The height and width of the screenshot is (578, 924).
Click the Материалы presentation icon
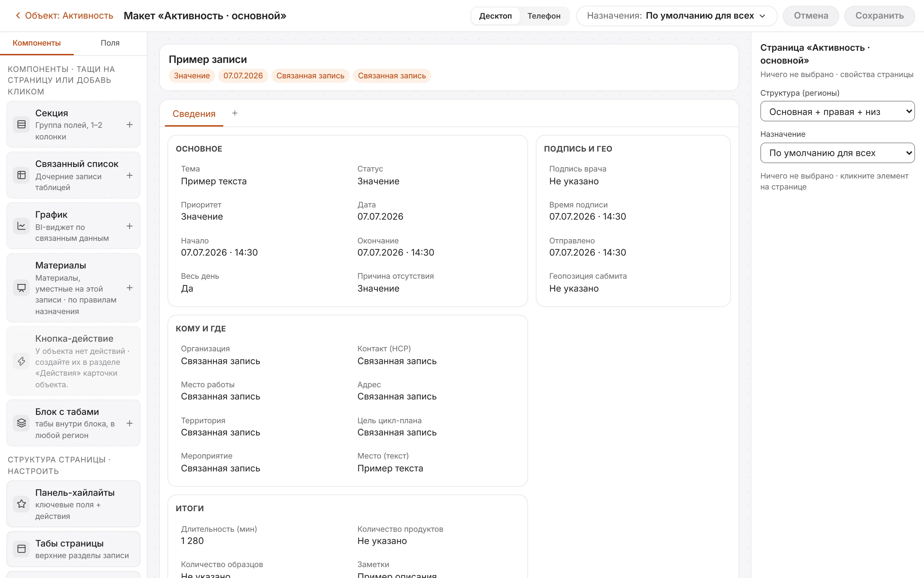[x=21, y=288]
